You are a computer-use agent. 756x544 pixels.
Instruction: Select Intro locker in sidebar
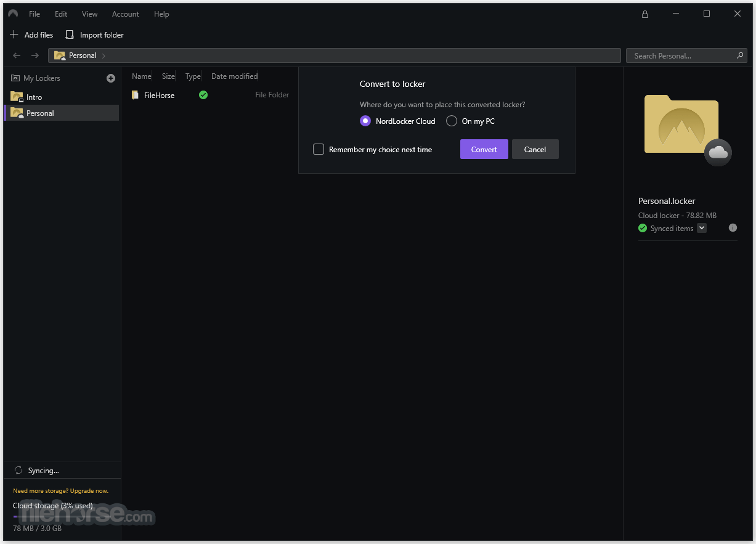click(62, 97)
